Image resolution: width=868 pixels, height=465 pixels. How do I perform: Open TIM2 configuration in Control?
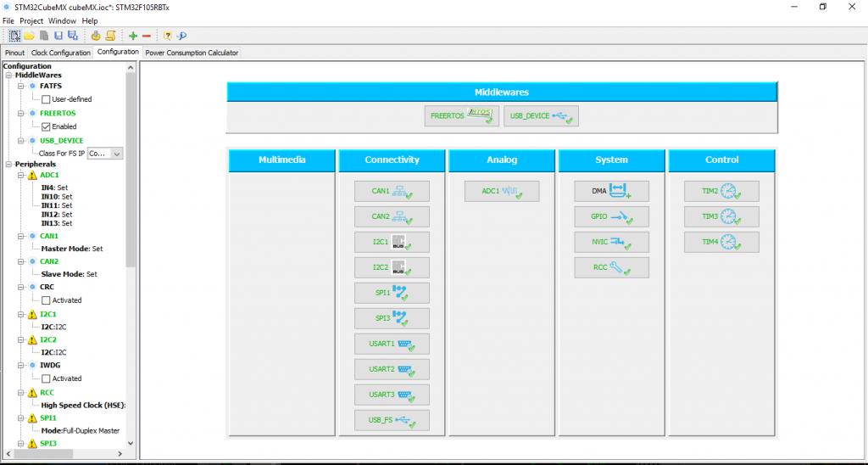pos(721,191)
